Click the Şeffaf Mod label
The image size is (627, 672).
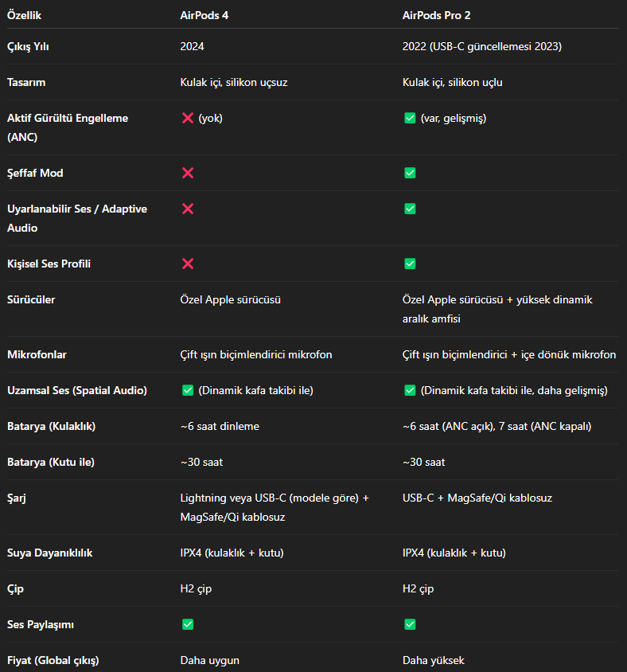35,173
